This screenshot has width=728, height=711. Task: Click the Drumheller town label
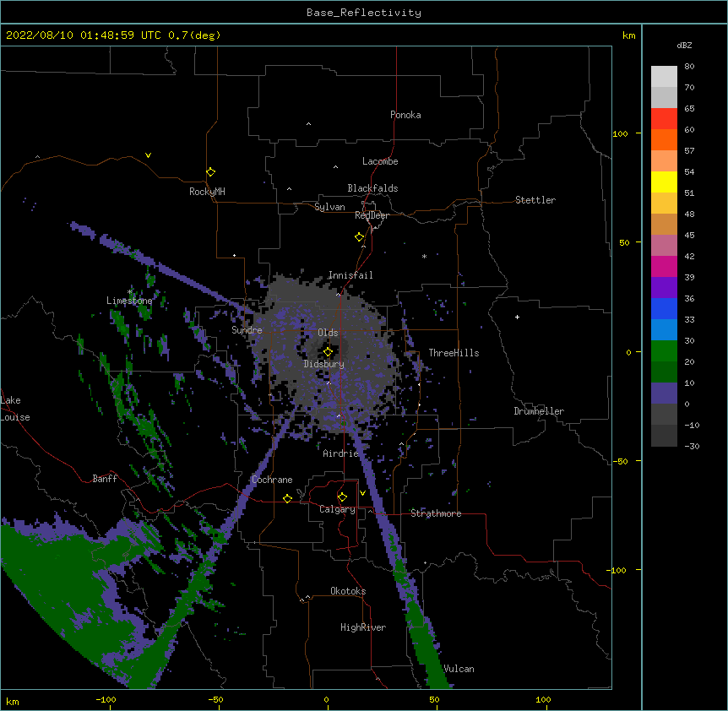click(x=539, y=411)
